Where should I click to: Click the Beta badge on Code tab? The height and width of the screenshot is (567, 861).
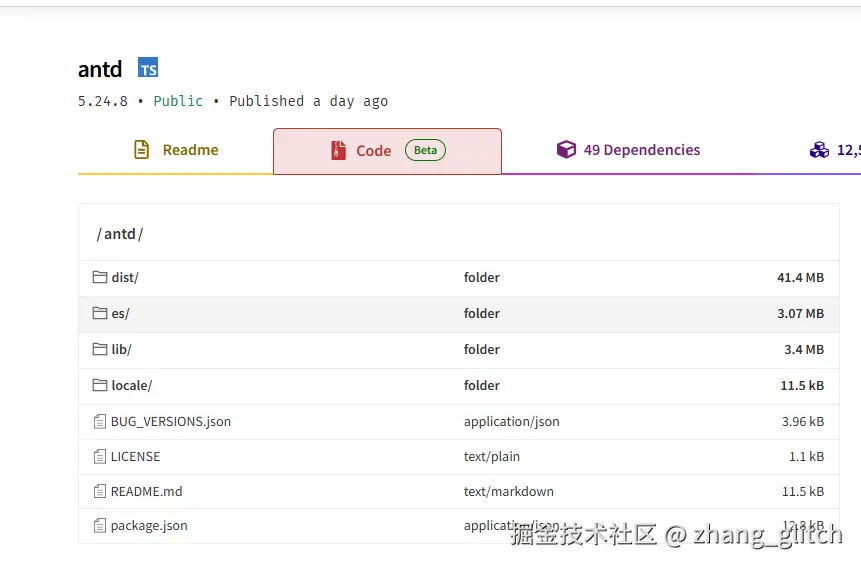[425, 150]
